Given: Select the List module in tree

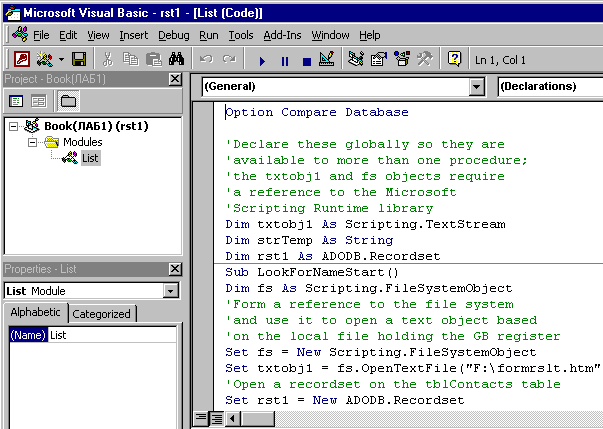Looking at the screenshot, I should (90, 158).
